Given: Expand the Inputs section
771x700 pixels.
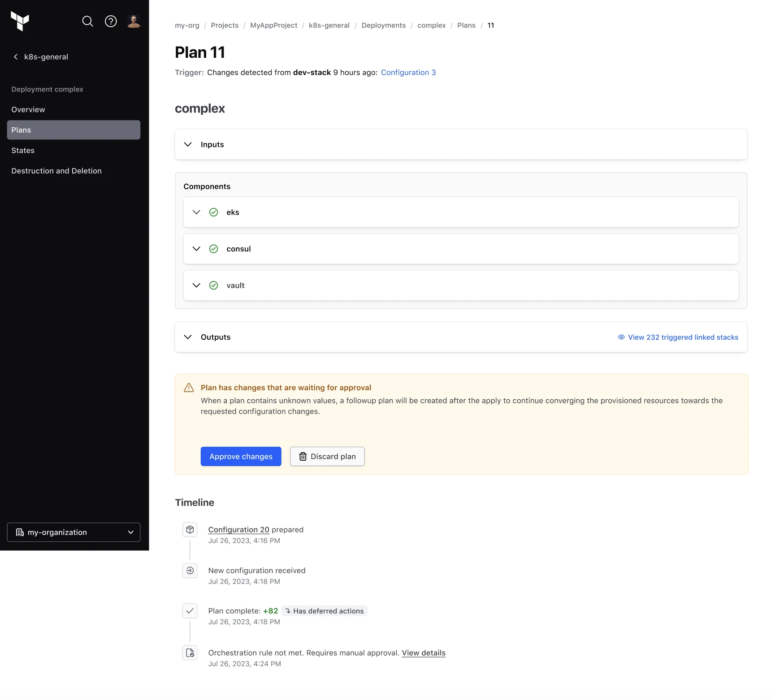Looking at the screenshot, I should click(x=461, y=144).
